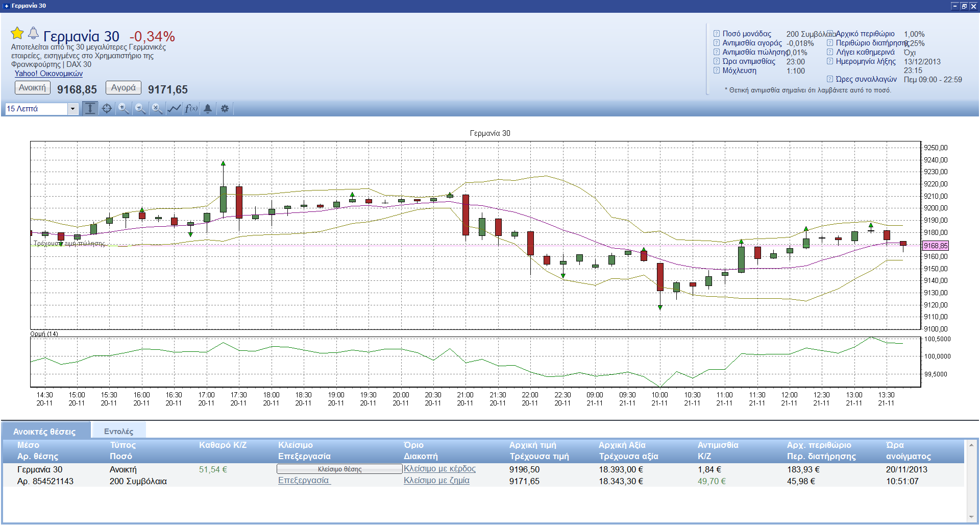Viewport: 980px width, 525px height.
Task: Toggle the favorite star for Γερμανία 30
Action: (x=17, y=33)
